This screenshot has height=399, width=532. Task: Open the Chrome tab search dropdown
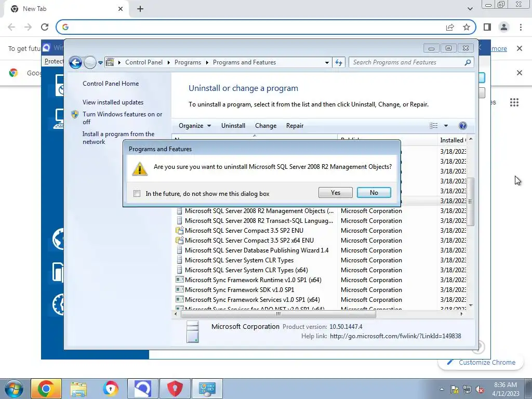pos(470,9)
